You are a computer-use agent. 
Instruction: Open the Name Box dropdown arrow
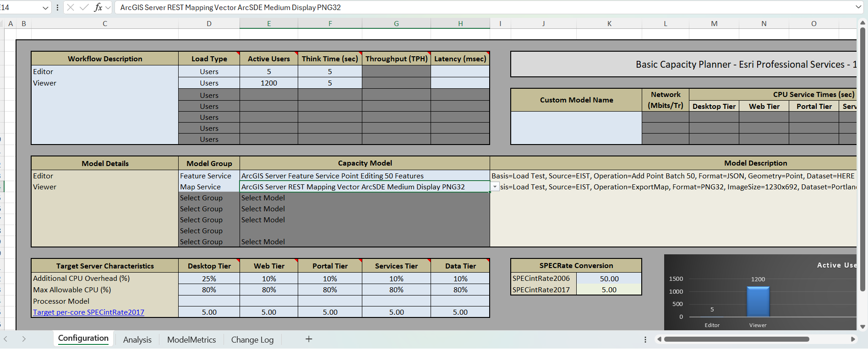45,8
